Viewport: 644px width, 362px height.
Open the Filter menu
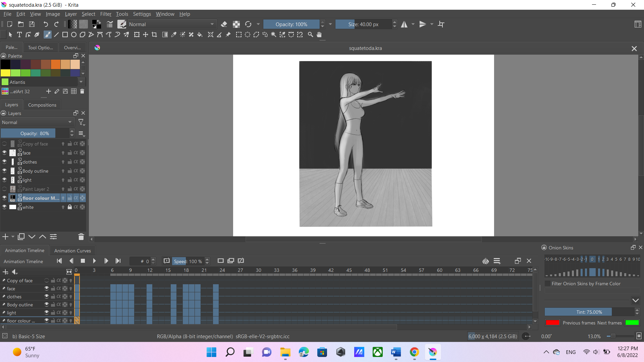tap(106, 14)
